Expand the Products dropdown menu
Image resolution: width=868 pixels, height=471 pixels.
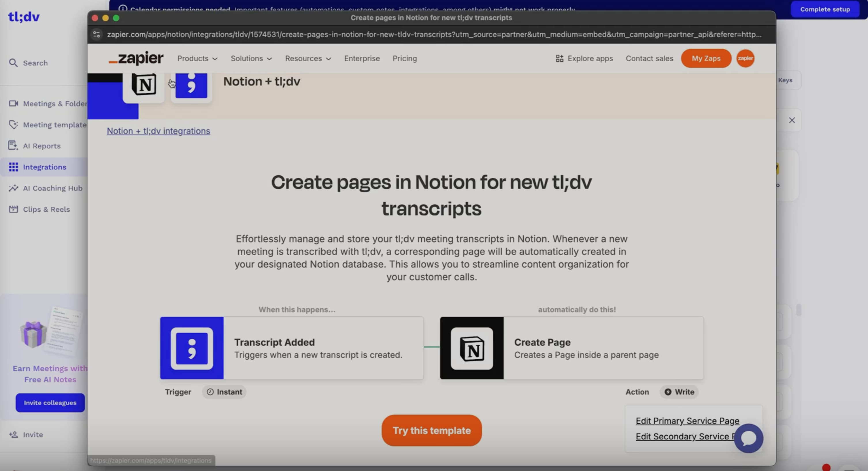pyautogui.click(x=197, y=58)
